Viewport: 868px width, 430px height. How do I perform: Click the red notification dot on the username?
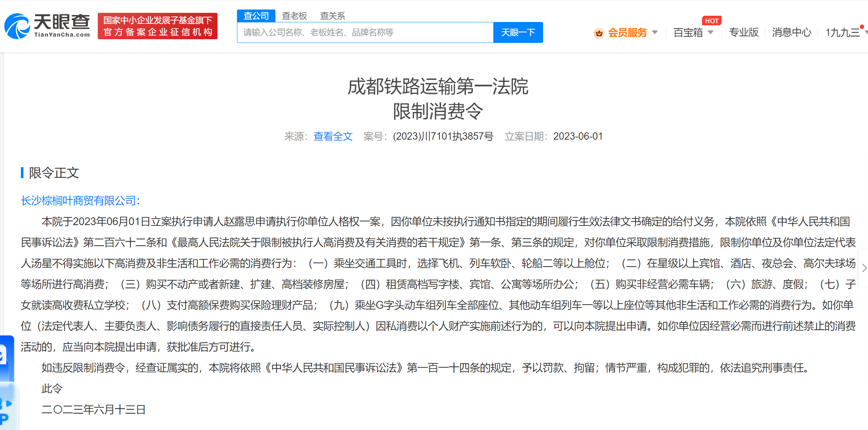pos(862,27)
